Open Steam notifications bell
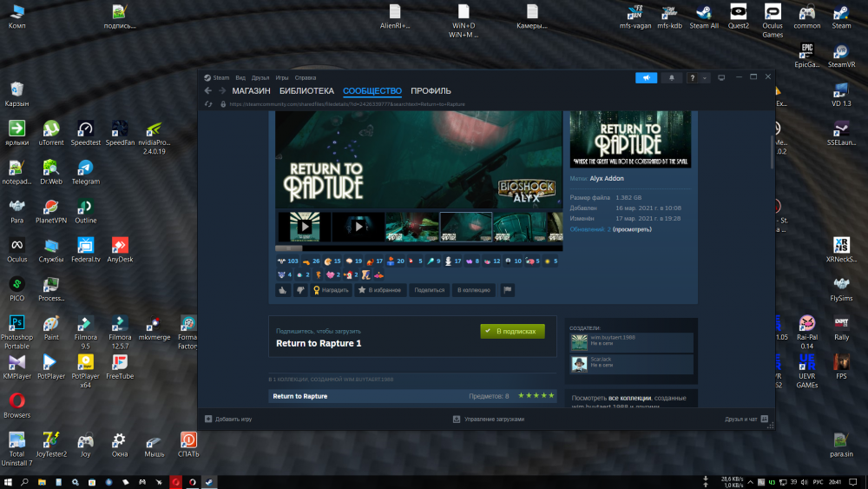 tap(672, 77)
